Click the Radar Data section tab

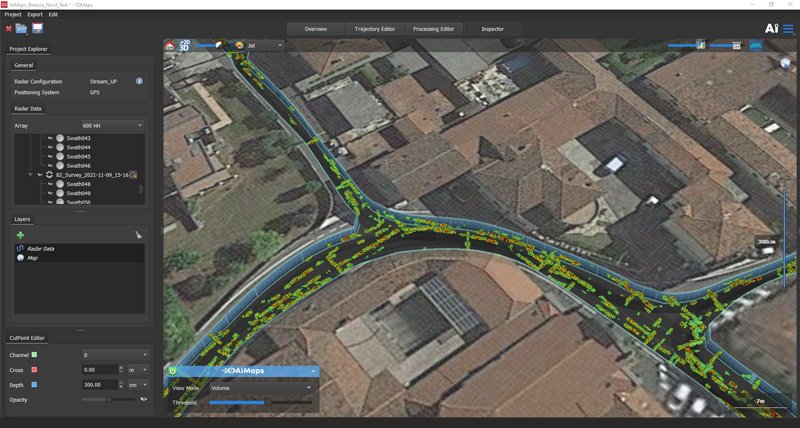28,108
